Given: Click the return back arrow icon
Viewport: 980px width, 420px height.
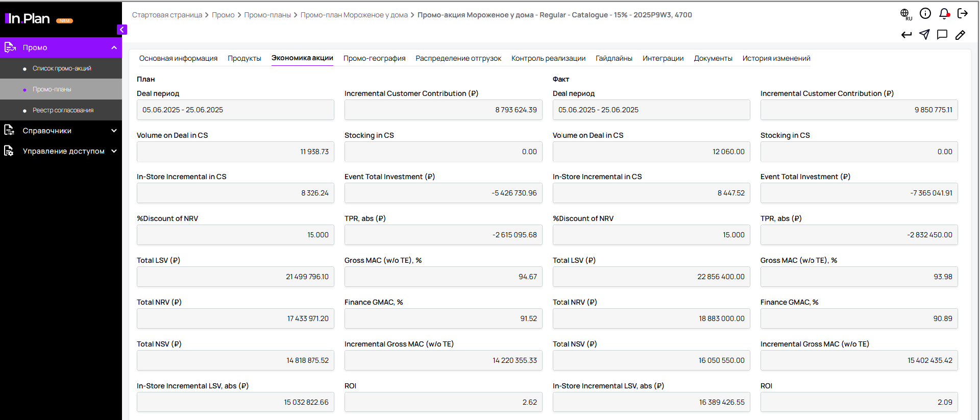Looking at the screenshot, I should [x=906, y=35].
